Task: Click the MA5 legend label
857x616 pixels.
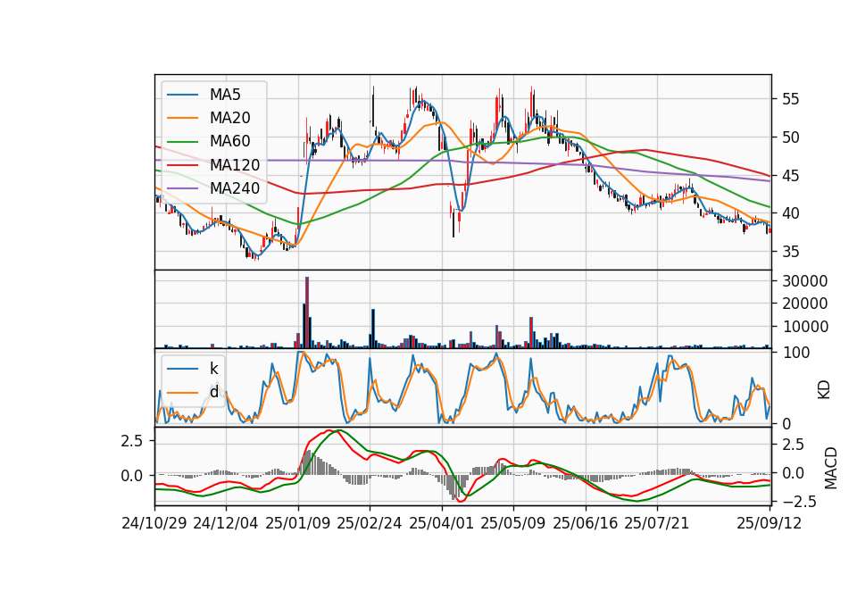Action: tap(225, 95)
